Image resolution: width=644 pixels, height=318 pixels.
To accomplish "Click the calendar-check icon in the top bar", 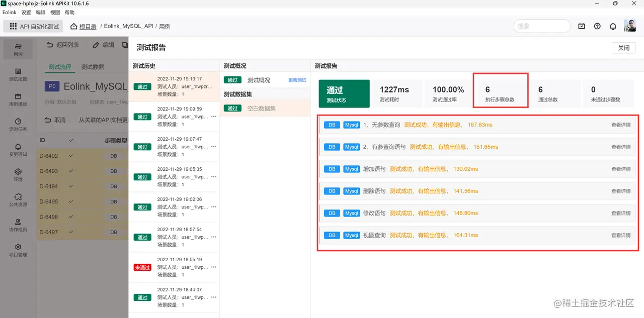I will 582,26.
